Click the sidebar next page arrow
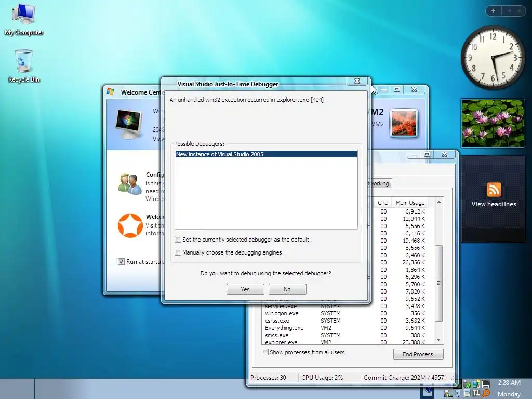This screenshot has width=532, height=399. pyautogui.click(x=519, y=11)
